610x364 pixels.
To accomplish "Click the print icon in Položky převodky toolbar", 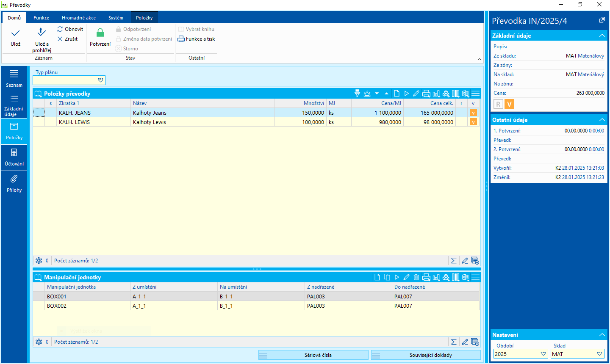I will point(426,94).
